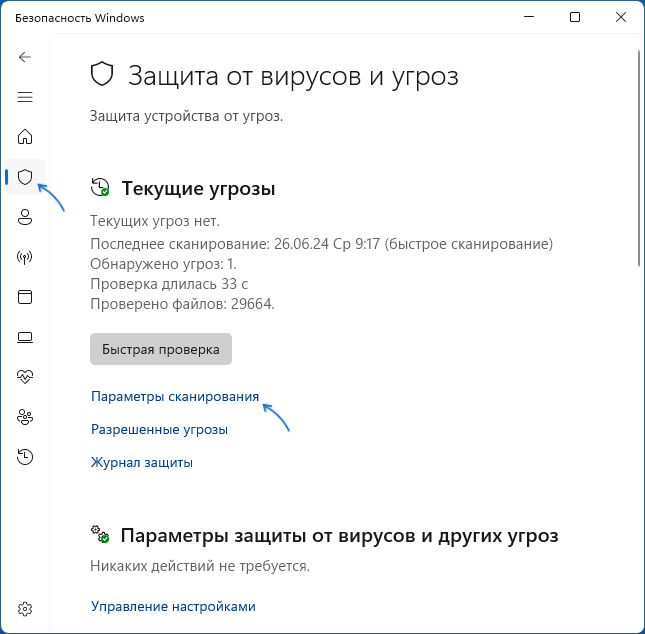Click the vertical scrollbar thumb
Screen dimensions: 645x634
click(x=639, y=158)
